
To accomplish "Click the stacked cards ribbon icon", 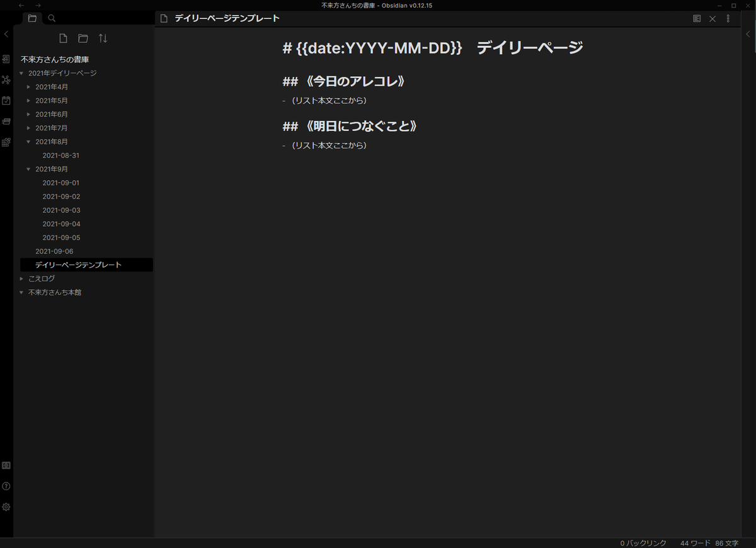I will pos(6,121).
